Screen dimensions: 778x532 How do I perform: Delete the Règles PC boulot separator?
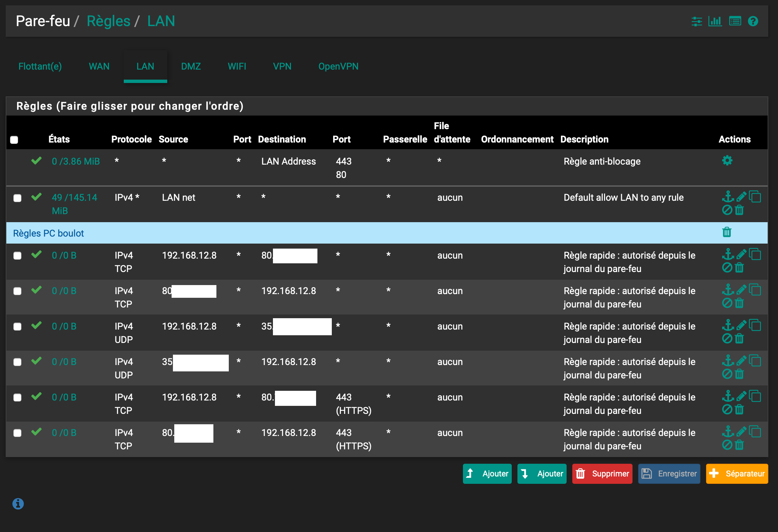[726, 232]
